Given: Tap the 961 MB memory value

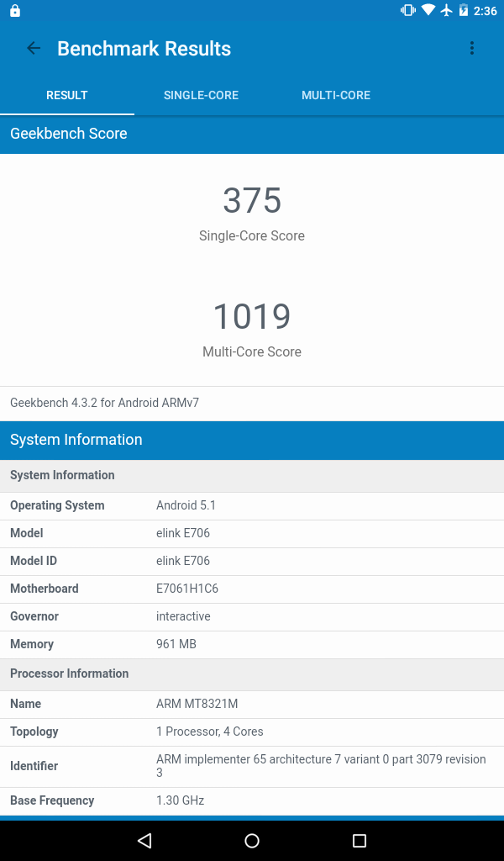Looking at the screenshot, I should (x=176, y=644).
